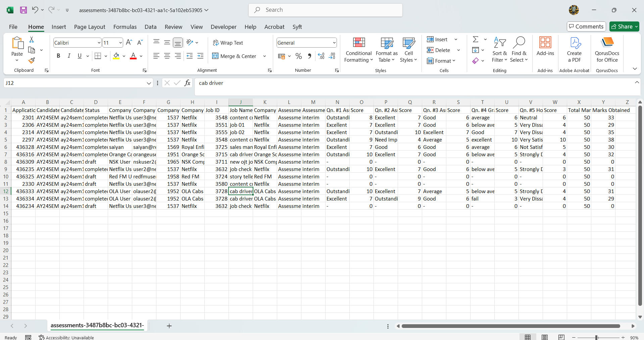Click the zoom slider handle

(596, 337)
